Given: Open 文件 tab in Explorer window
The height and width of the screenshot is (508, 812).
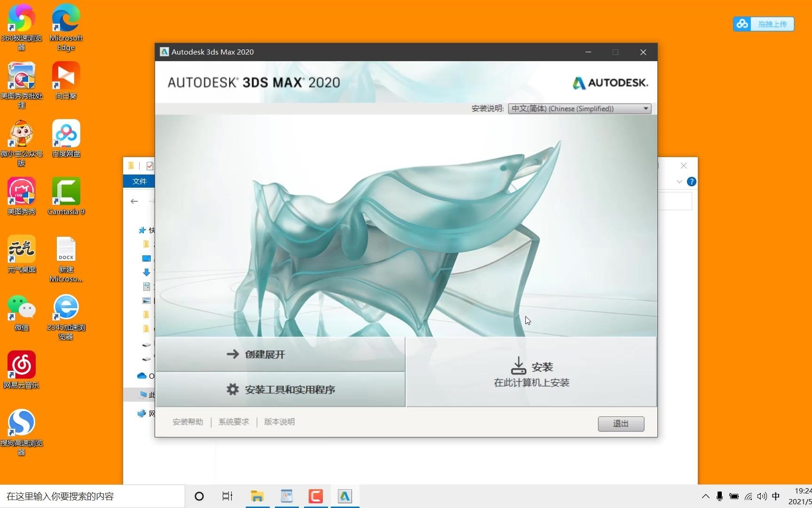Looking at the screenshot, I should point(139,181).
